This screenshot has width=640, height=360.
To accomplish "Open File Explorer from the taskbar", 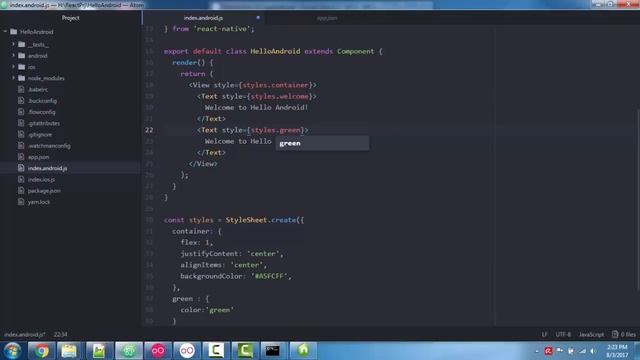I will 69,351.
